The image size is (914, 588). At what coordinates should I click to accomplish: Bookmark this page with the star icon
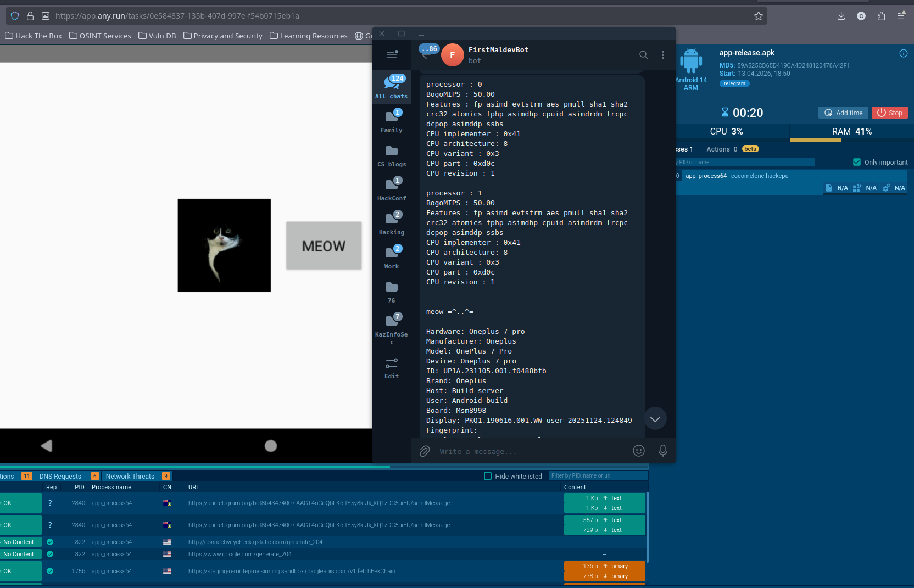coord(759,16)
